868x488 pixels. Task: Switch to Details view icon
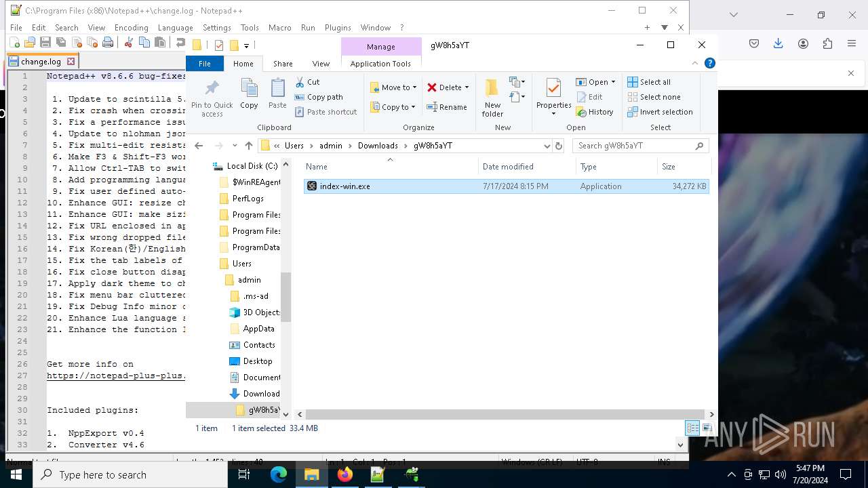(x=692, y=428)
